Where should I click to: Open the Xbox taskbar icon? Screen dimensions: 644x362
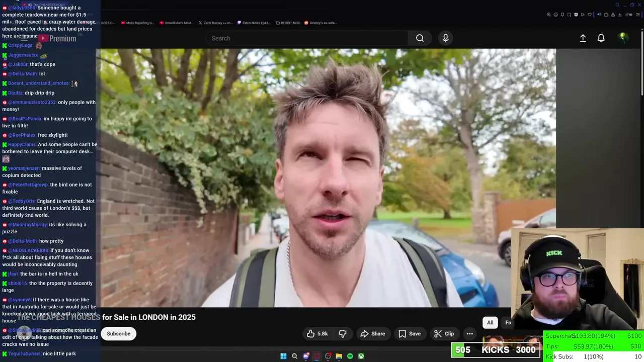click(x=361, y=356)
